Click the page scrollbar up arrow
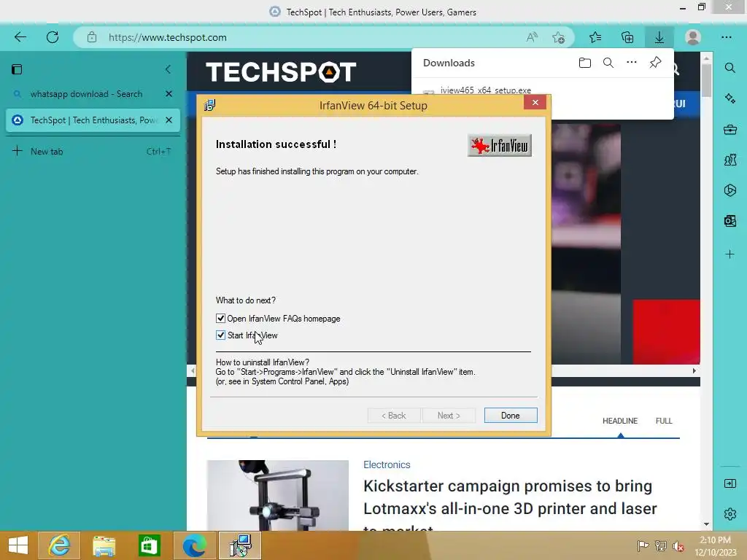 [706, 58]
